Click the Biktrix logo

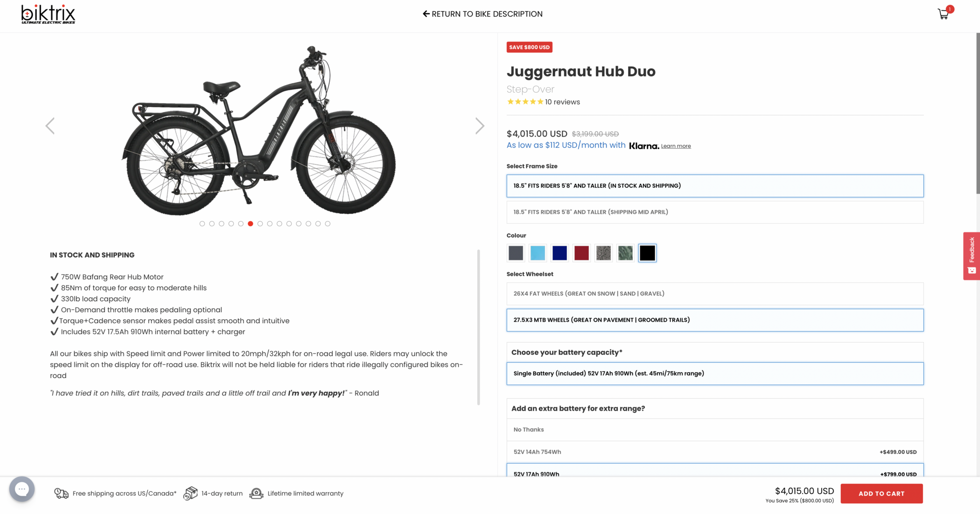[48, 14]
